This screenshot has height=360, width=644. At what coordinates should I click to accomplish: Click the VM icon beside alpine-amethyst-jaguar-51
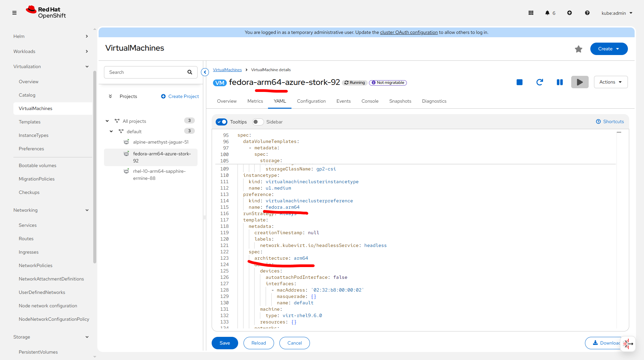click(126, 142)
